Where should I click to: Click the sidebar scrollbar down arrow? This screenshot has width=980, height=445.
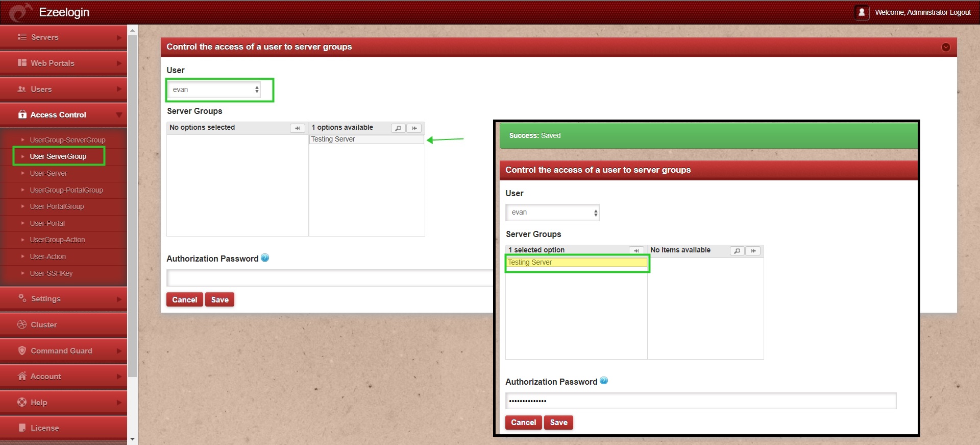coord(133,439)
